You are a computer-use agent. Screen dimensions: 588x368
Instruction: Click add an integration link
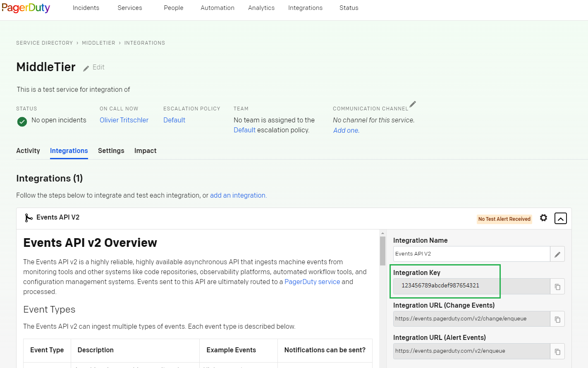[238, 196]
